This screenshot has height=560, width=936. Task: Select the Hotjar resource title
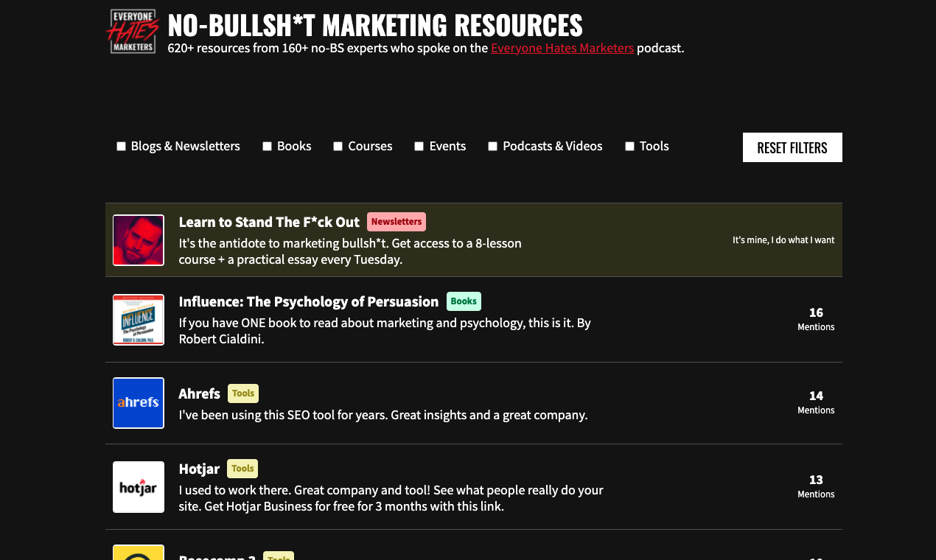pos(198,469)
